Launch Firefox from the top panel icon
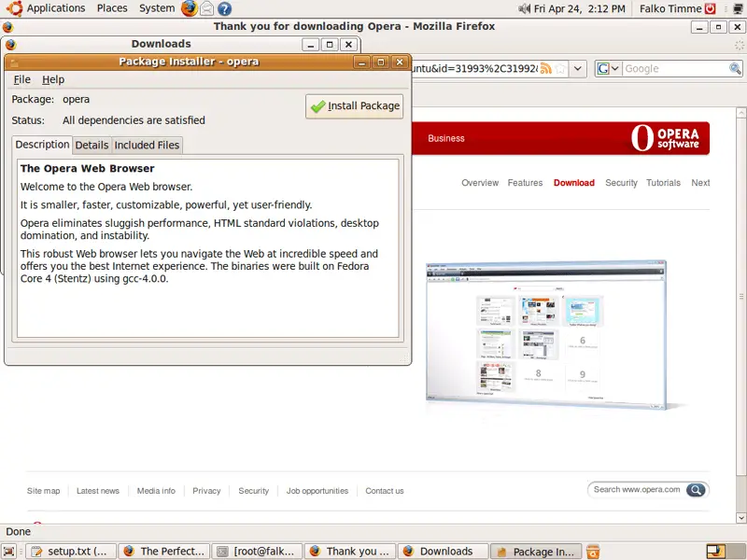Viewport: 747px width, 560px height. point(190,8)
